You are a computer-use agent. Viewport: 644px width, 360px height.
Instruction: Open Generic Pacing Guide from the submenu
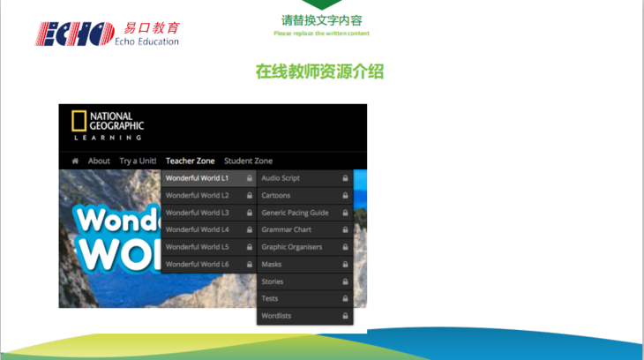295,213
